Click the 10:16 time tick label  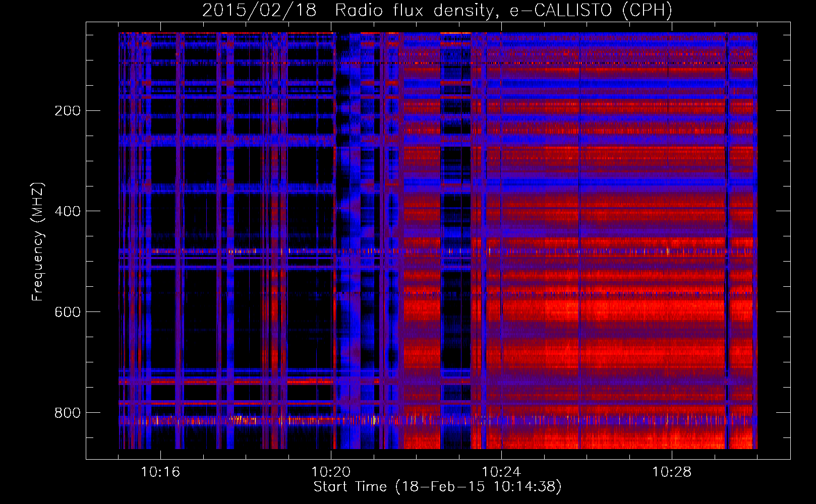click(160, 472)
